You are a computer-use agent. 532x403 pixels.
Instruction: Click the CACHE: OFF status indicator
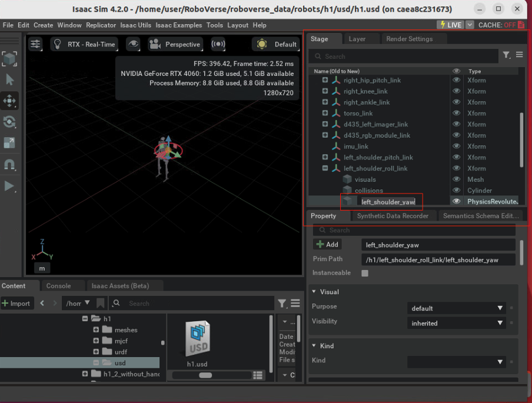pyautogui.click(x=501, y=25)
